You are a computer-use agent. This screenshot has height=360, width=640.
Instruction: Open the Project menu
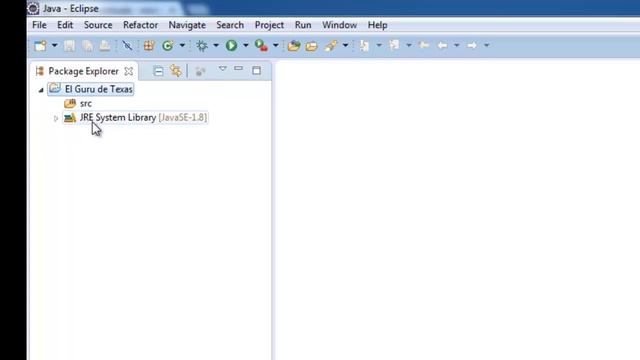pos(269,25)
